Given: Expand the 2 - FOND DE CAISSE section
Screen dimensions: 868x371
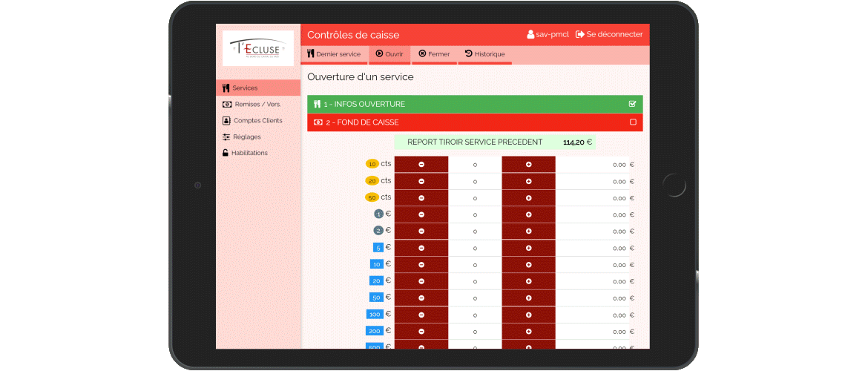Looking at the screenshot, I should click(x=475, y=122).
